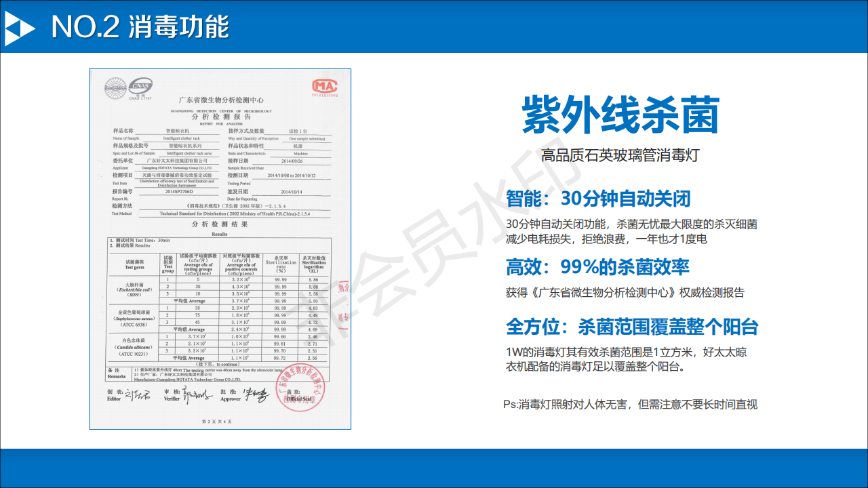Click the '高品质石英玻璃管消毒灯' subtitle
The height and width of the screenshot is (488, 868).
pos(620,155)
